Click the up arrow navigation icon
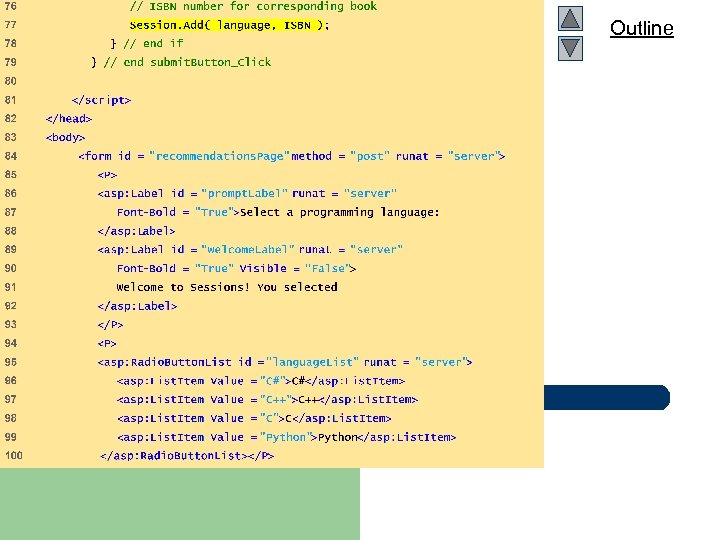The height and width of the screenshot is (540, 720). click(x=570, y=18)
